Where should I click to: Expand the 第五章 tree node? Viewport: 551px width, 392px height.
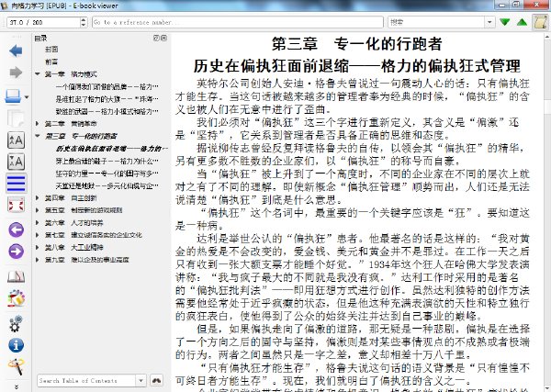(38, 210)
